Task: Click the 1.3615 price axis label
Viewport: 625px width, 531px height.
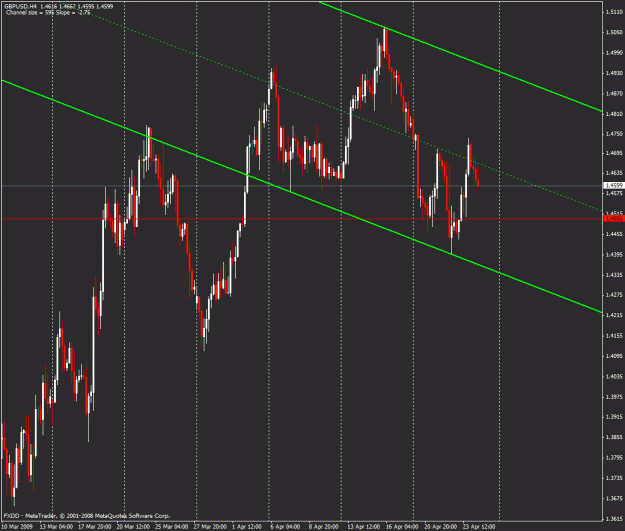Action: (614, 519)
